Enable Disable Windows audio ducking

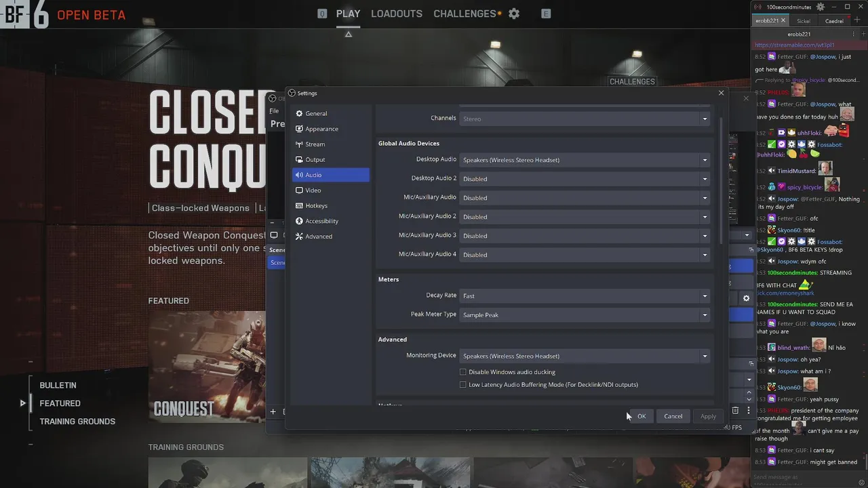[463, 372]
